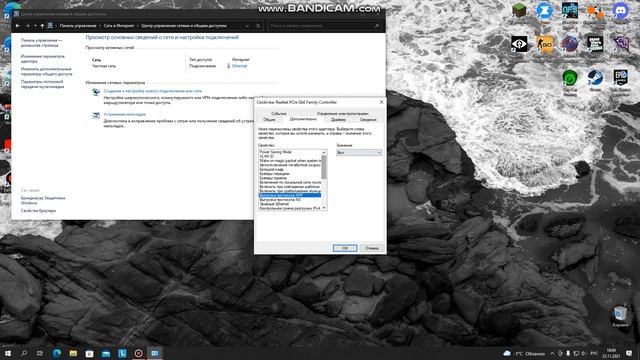Open the blue Z-logo desktop shortcut
Screen dimensions: 640x360
pos(544,10)
